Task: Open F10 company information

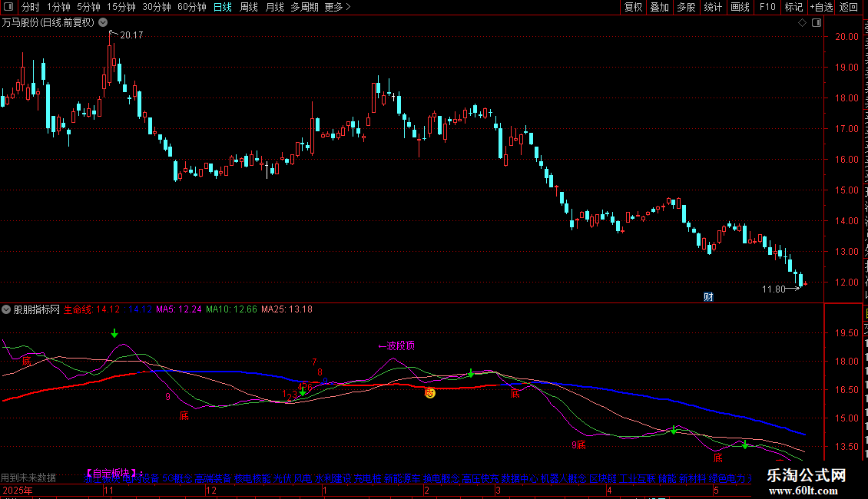Action: pos(767,7)
